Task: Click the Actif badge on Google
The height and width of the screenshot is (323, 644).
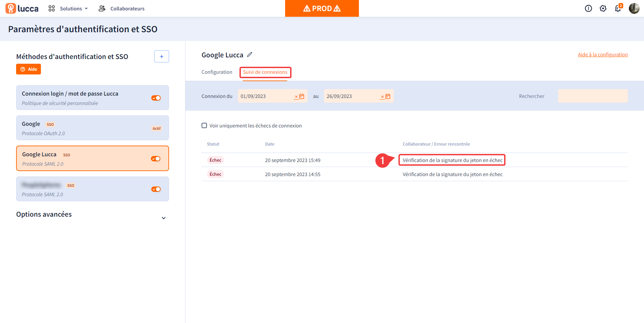Action: click(157, 128)
